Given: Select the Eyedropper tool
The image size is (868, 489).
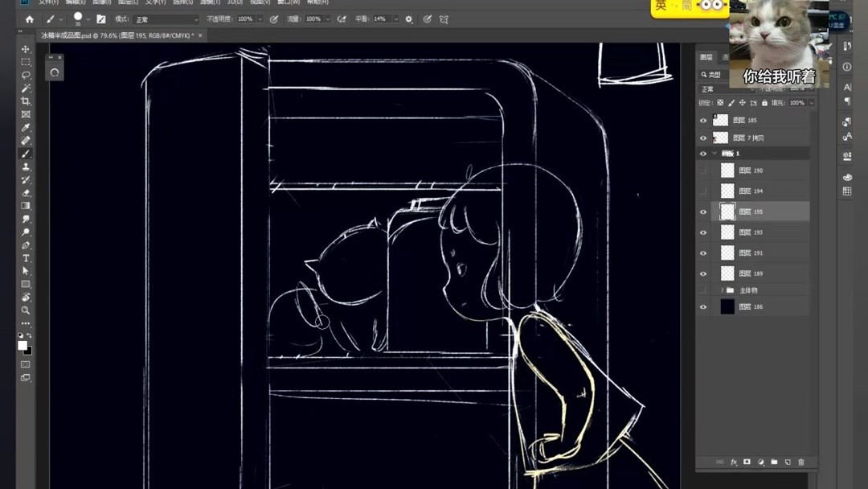Looking at the screenshot, I should click(26, 127).
